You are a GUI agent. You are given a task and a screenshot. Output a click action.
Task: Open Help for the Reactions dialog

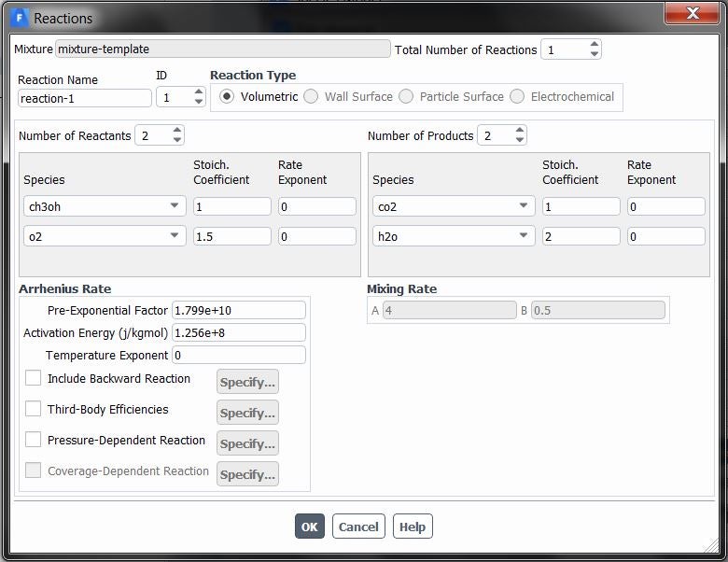click(x=412, y=527)
